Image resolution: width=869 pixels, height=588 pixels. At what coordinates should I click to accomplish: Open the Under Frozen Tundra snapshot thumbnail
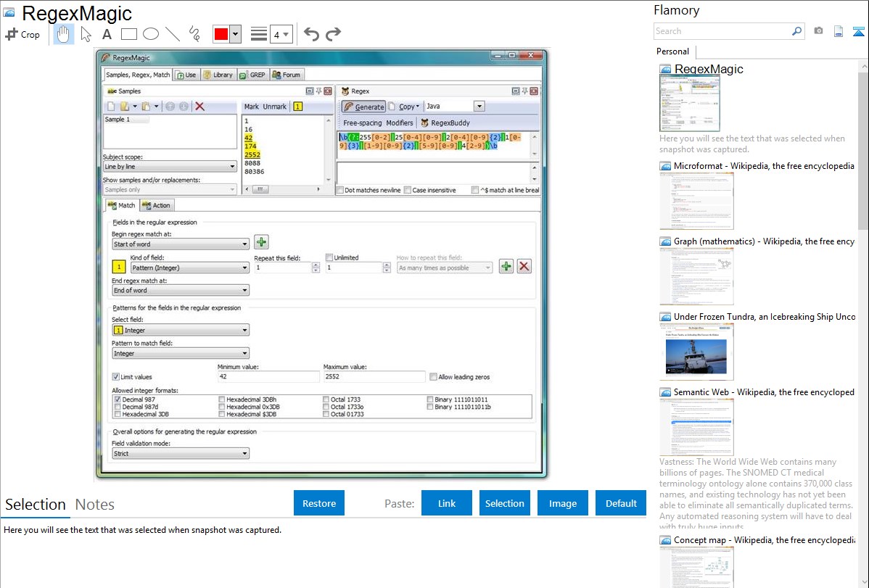point(696,352)
